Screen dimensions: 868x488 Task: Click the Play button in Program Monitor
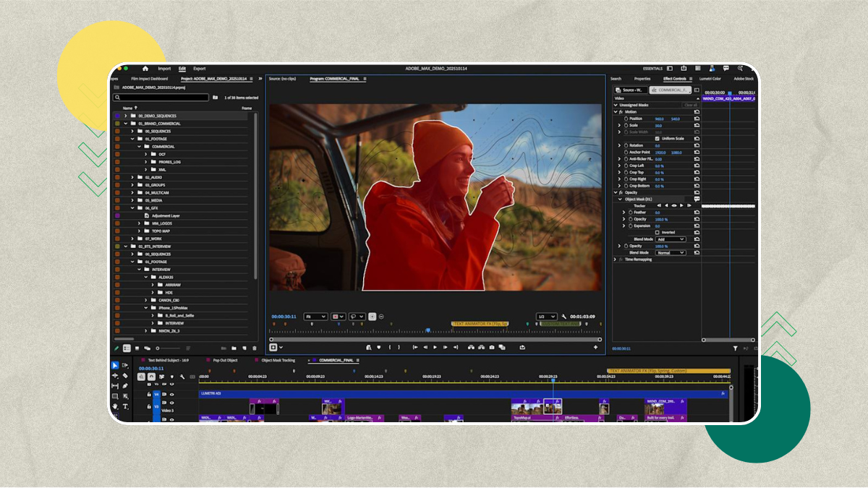coord(435,347)
